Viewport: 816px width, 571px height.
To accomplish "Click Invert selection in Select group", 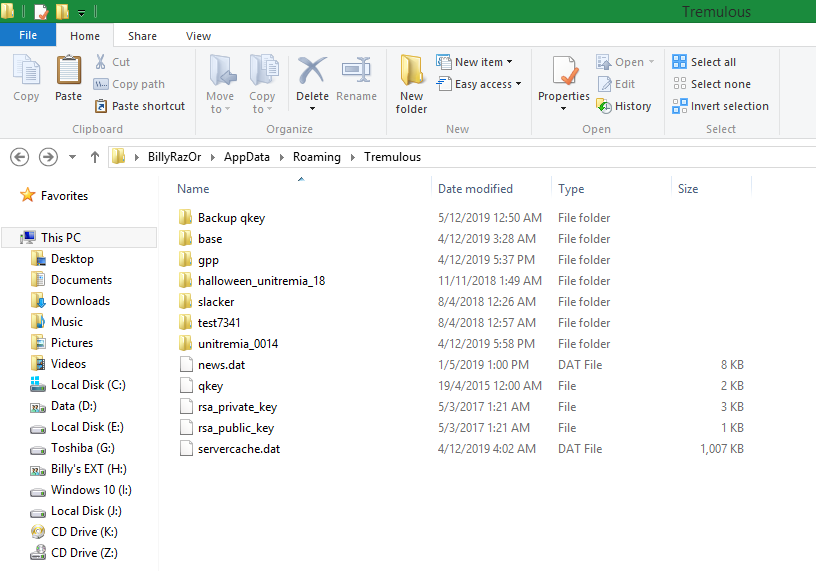I will click(680, 106).
